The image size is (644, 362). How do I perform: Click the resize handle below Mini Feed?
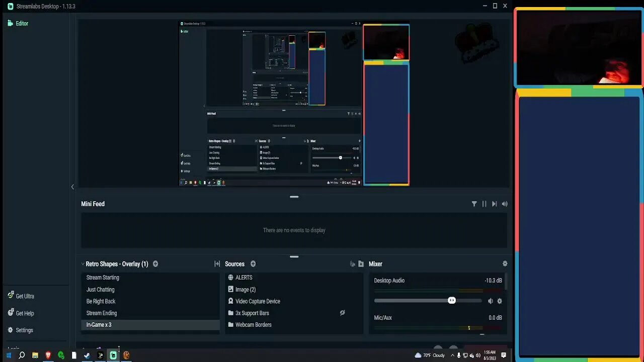tap(294, 256)
